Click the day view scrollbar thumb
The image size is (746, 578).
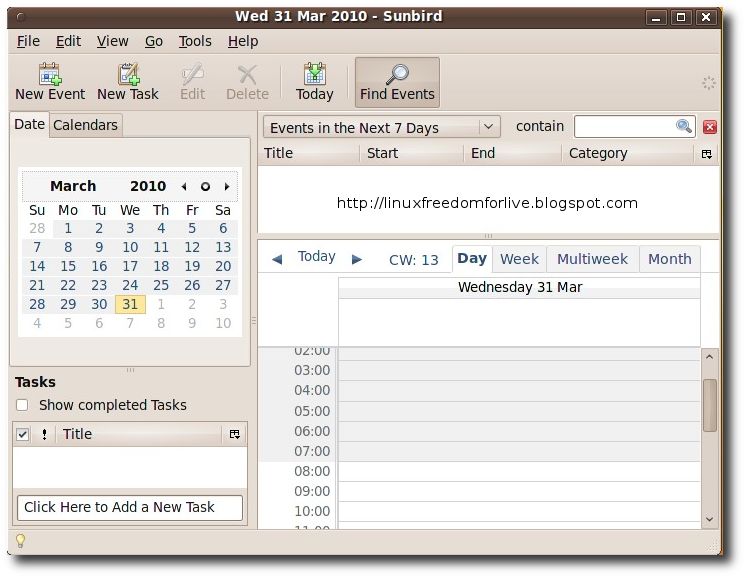[709, 405]
